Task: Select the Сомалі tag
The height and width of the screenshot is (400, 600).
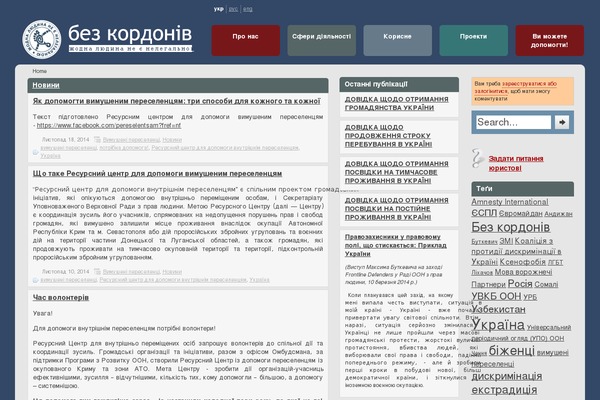Action: (x=546, y=284)
